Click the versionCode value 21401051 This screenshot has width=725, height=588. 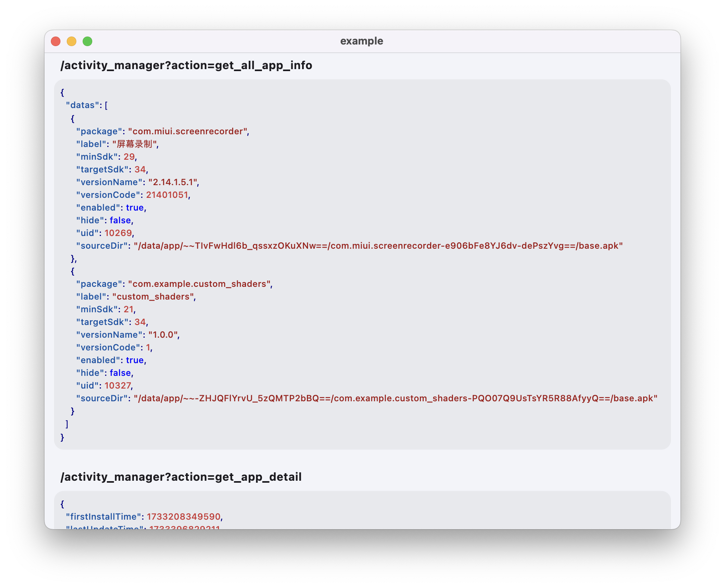tap(167, 195)
